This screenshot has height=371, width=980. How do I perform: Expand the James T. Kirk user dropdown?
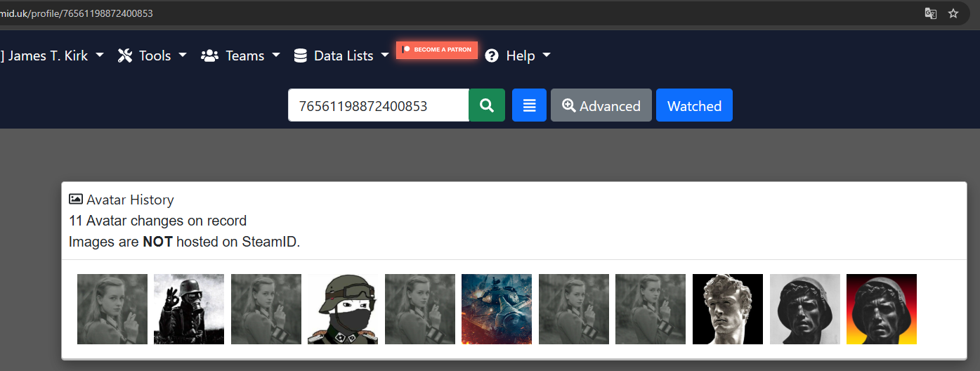(100, 56)
